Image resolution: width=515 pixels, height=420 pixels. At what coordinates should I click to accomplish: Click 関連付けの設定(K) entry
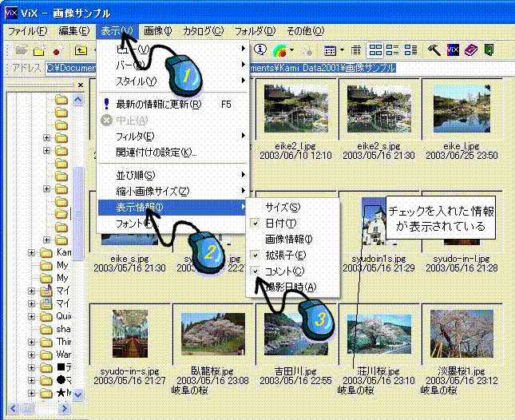156,152
